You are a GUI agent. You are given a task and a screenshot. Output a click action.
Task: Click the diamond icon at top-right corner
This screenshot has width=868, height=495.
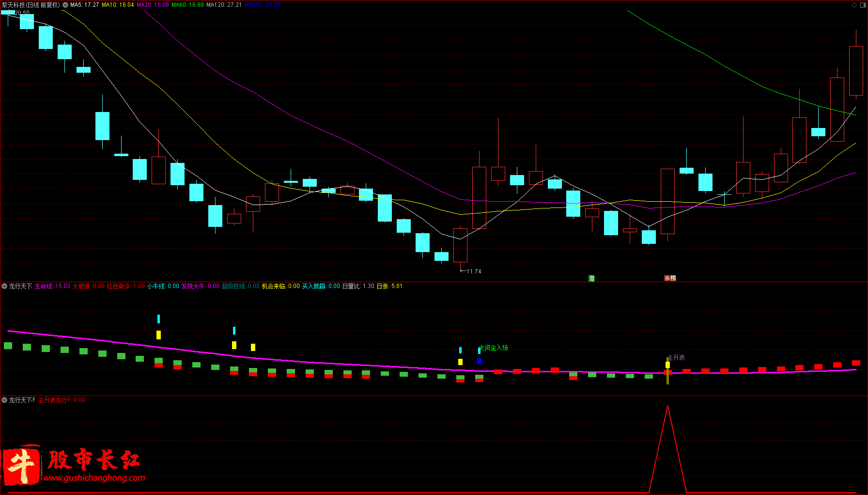854,5
